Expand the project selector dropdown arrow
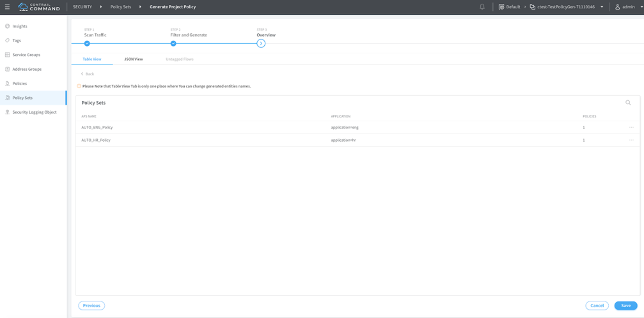The image size is (644, 318). pyautogui.click(x=602, y=7)
